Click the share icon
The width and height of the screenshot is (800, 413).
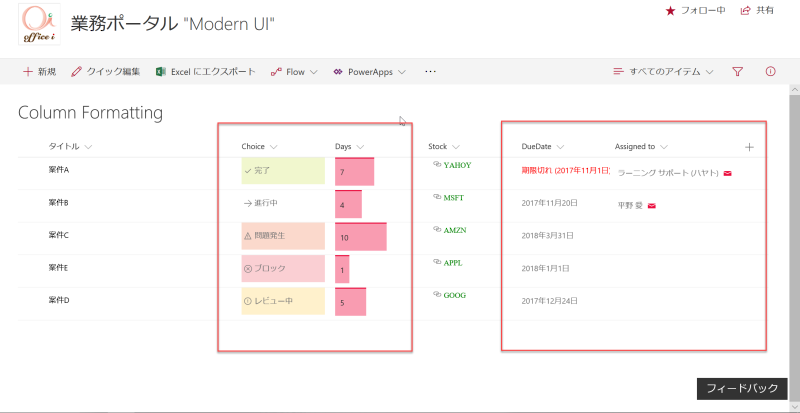(x=745, y=10)
